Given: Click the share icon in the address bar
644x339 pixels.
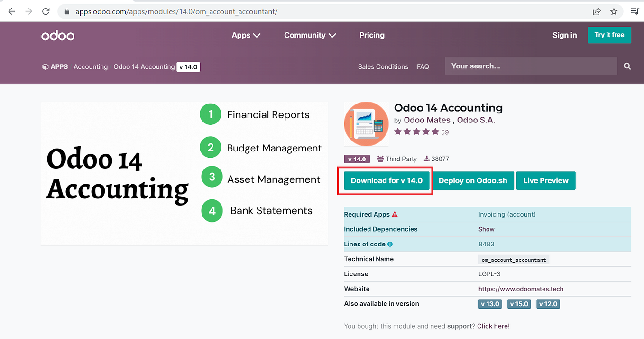Looking at the screenshot, I should pos(597,11).
